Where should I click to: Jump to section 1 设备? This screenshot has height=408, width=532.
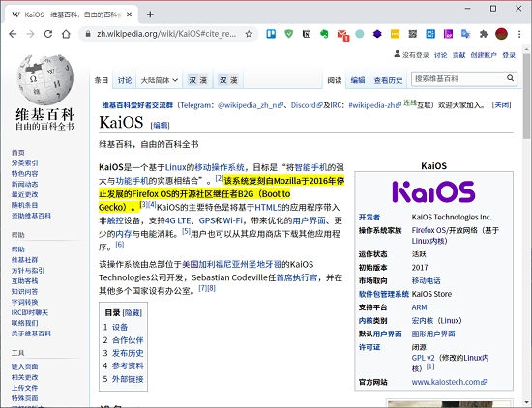point(120,327)
